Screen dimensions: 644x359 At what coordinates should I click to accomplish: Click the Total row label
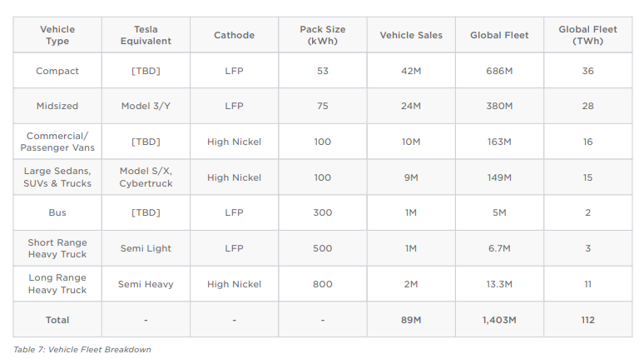(x=57, y=320)
